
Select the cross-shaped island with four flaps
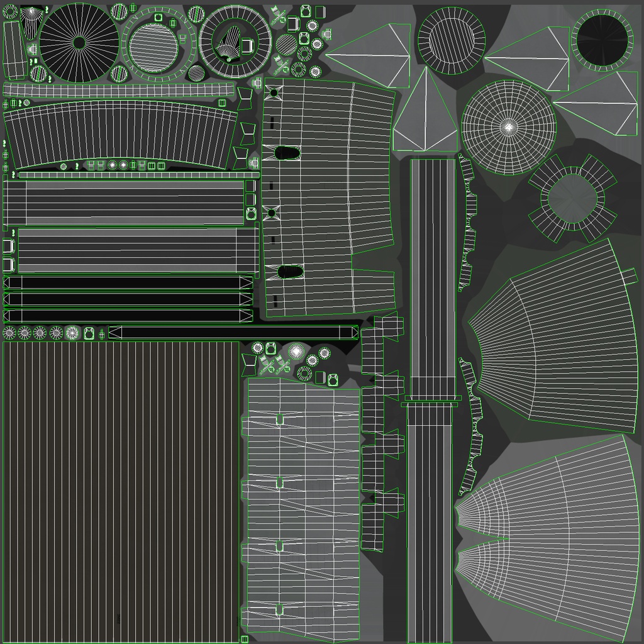pyautogui.click(x=572, y=199)
